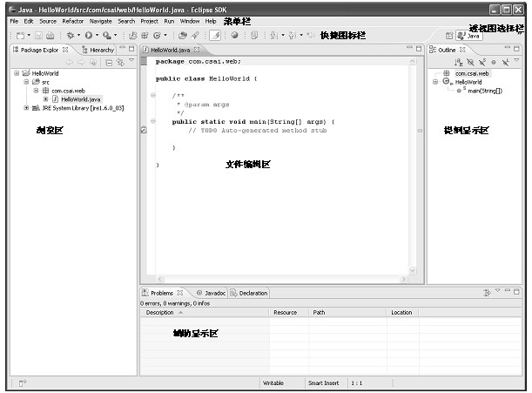Open the Project menu

(x=149, y=21)
